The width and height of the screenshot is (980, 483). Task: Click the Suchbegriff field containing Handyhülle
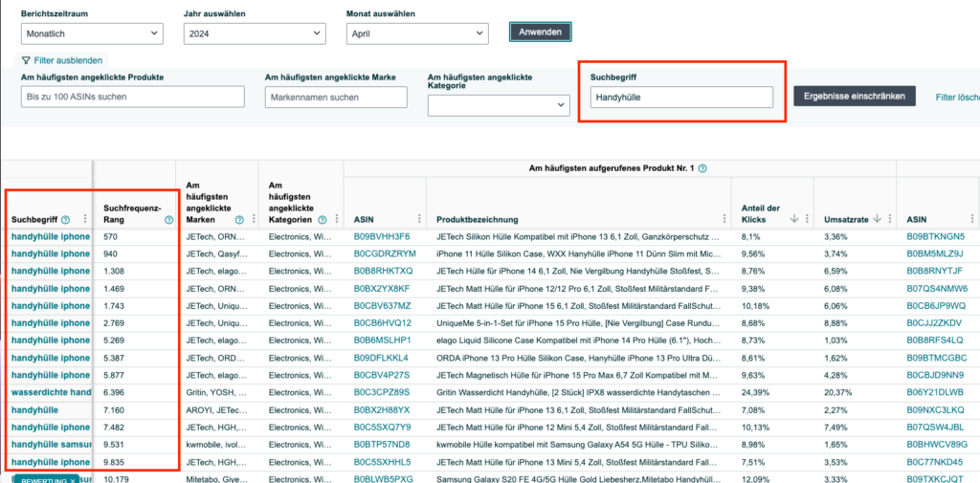tap(681, 97)
